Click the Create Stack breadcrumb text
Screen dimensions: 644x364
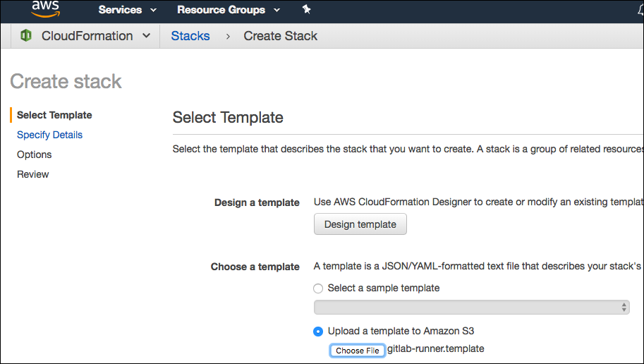coord(281,36)
